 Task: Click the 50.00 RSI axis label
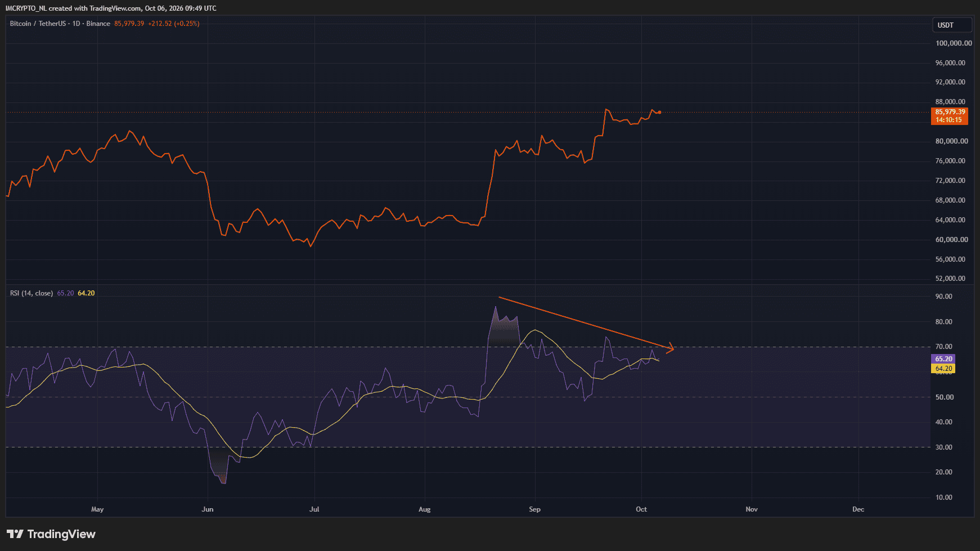(x=944, y=397)
